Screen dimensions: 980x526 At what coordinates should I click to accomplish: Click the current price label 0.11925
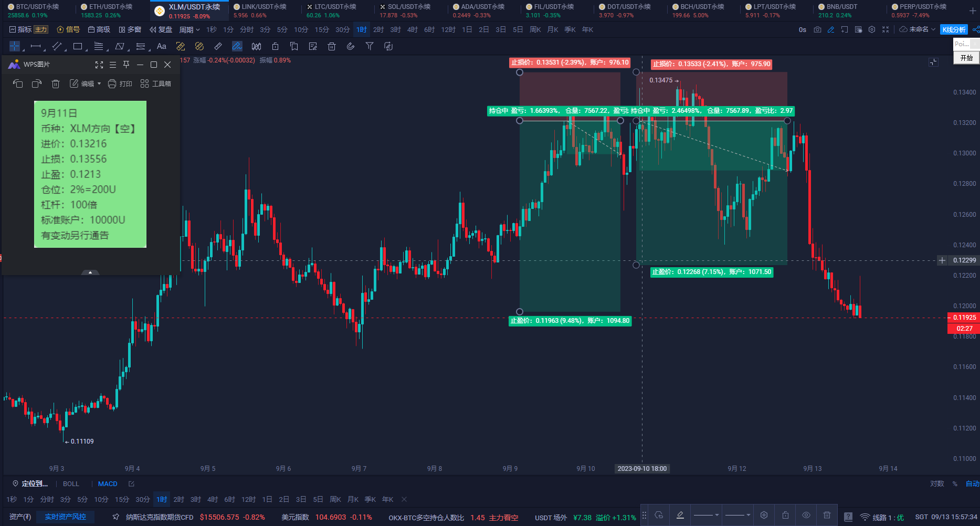click(x=964, y=317)
